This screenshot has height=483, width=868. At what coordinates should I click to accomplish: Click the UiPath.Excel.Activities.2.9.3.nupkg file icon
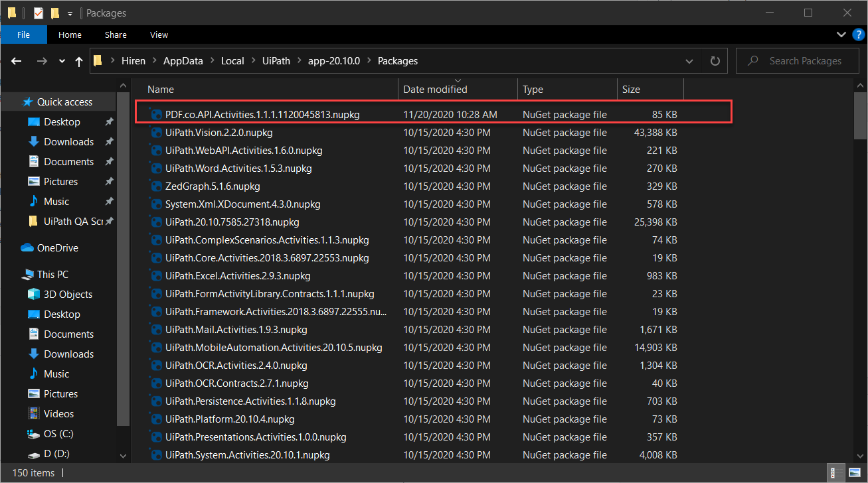(156, 276)
